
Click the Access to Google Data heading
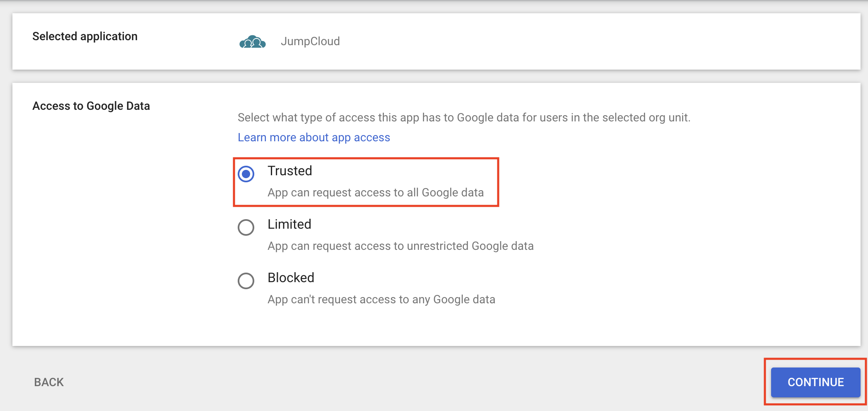tap(91, 106)
